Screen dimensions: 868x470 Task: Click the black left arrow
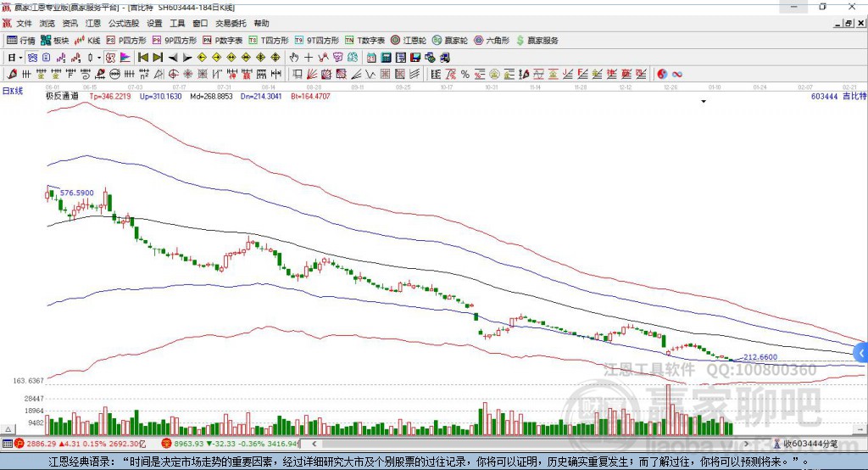click(x=173, y=58)
